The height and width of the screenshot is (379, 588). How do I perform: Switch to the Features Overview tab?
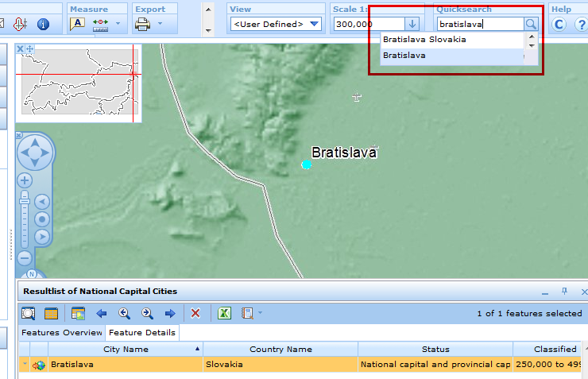[x=61, y=332]
